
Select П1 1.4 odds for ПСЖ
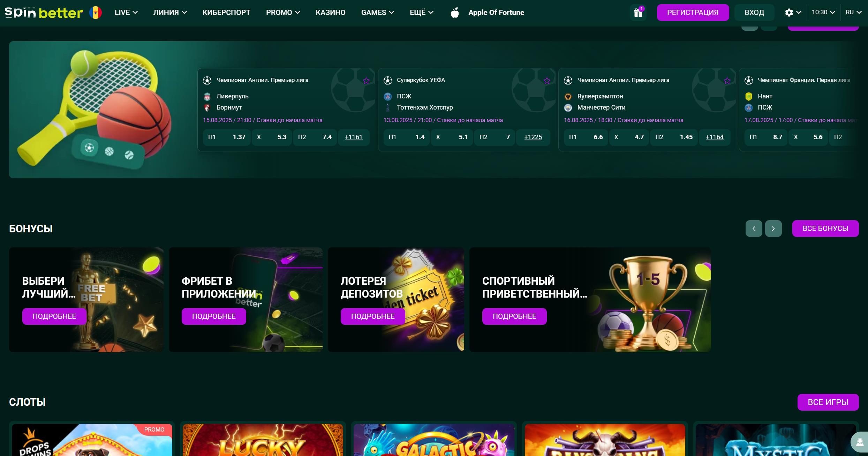(x=406, y=137)
